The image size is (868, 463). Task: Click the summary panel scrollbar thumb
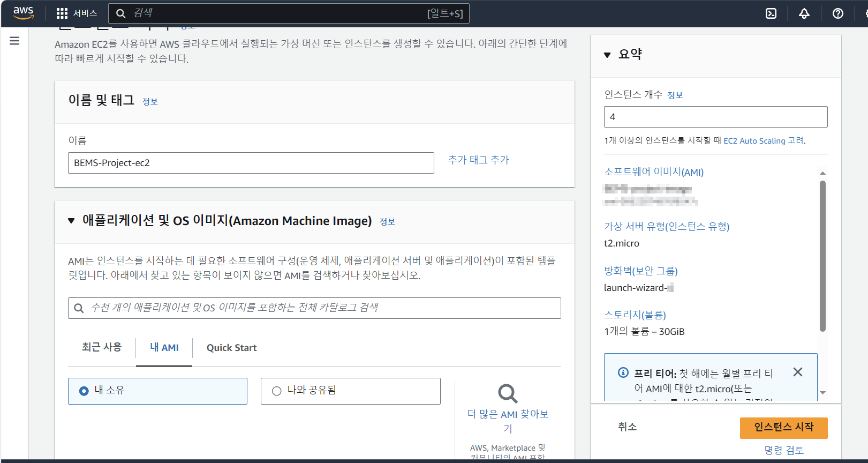[x=822, y=256]
